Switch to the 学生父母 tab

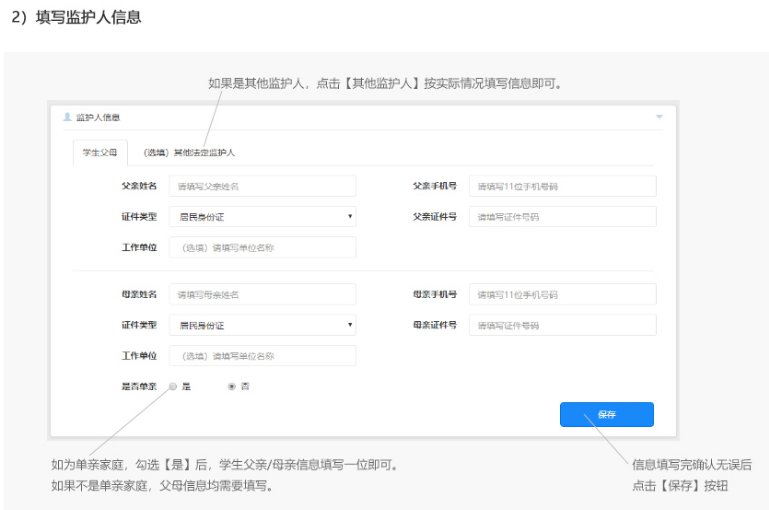point(100,152)
